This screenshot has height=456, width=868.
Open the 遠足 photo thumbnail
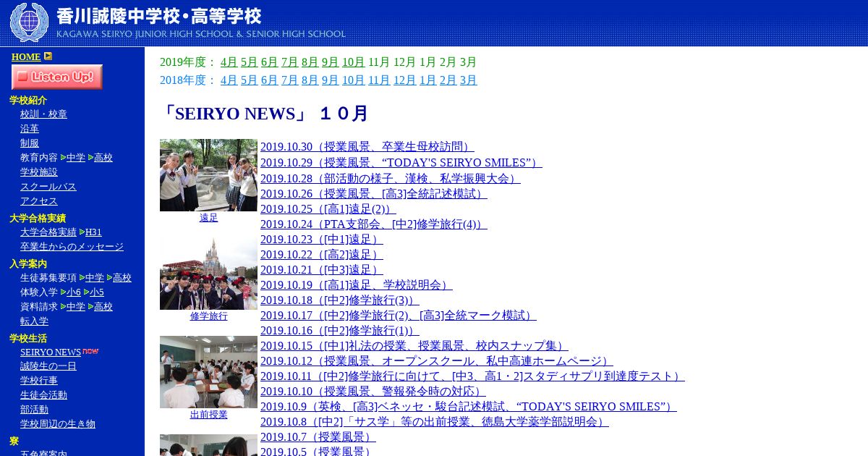click(208, 175)
